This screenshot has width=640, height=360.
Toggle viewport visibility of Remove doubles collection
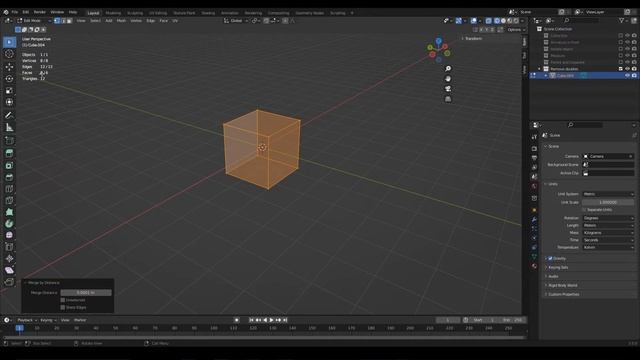tap(627, 69)
